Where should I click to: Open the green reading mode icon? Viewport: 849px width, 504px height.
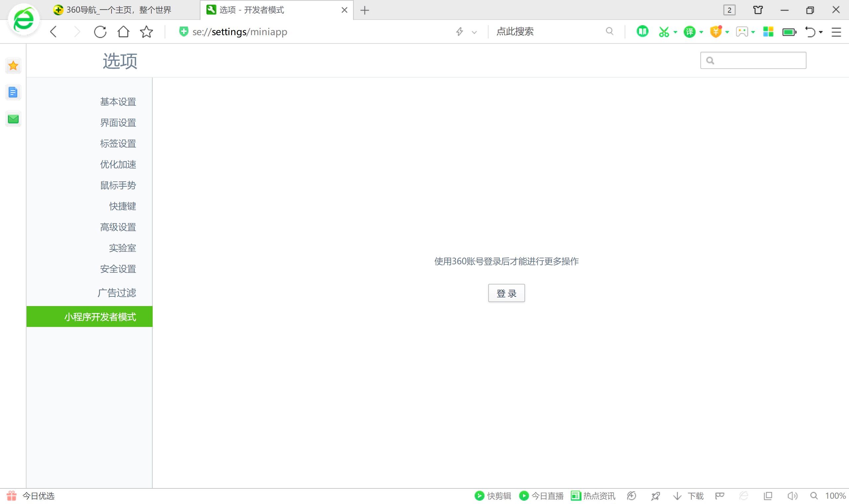click(x=642, y=31)
